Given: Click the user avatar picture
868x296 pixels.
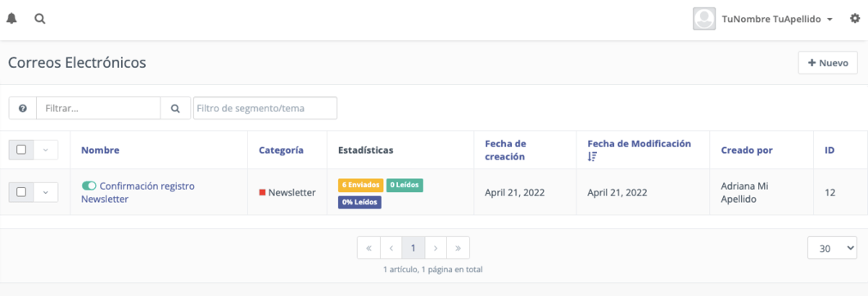Looking at the screenshot, I should 704,19.
